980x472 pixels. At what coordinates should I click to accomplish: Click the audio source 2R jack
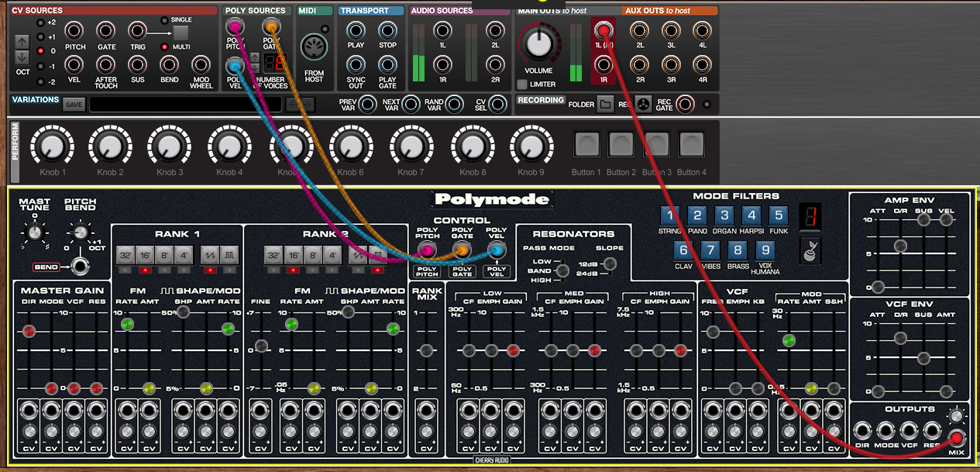click(495, 65)
